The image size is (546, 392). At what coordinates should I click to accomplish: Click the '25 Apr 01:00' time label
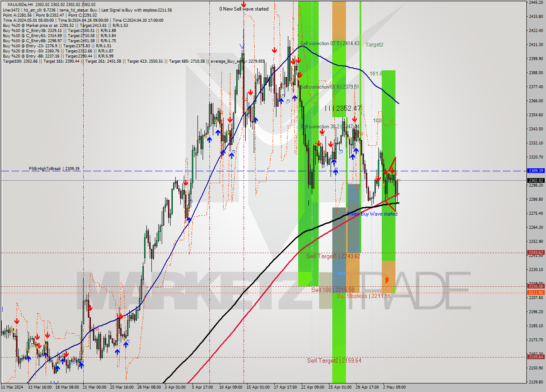(x=340, y=387)
